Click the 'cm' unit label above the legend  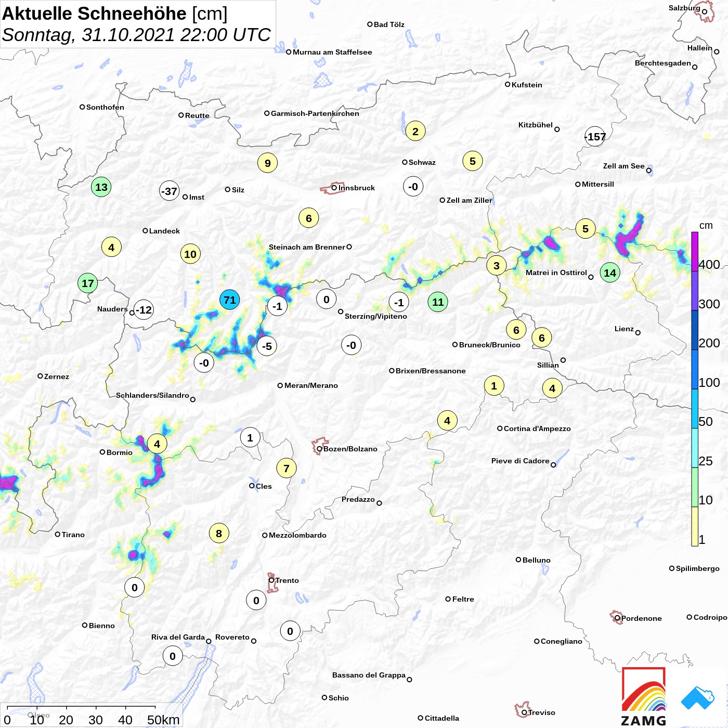[x=706, y=226]
